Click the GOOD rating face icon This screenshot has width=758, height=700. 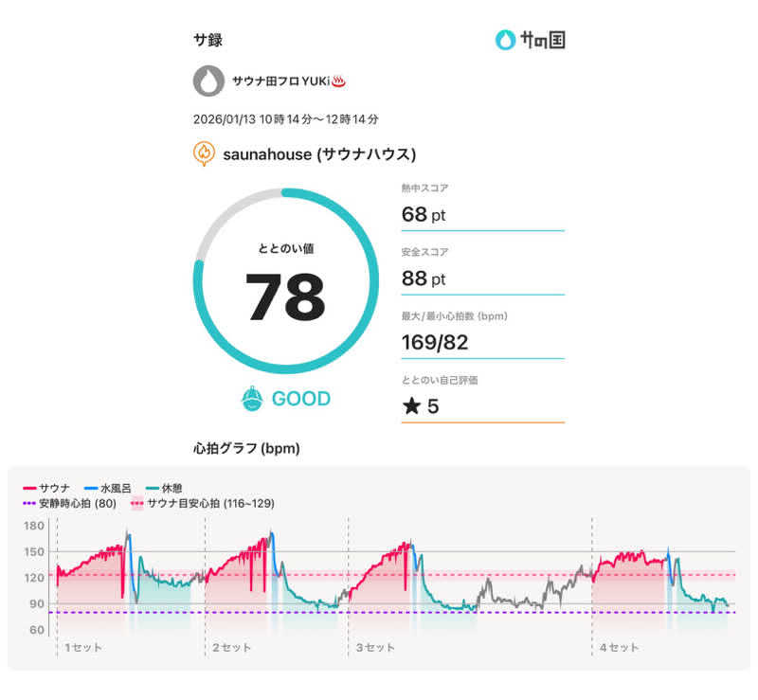[x=251, y=399]
